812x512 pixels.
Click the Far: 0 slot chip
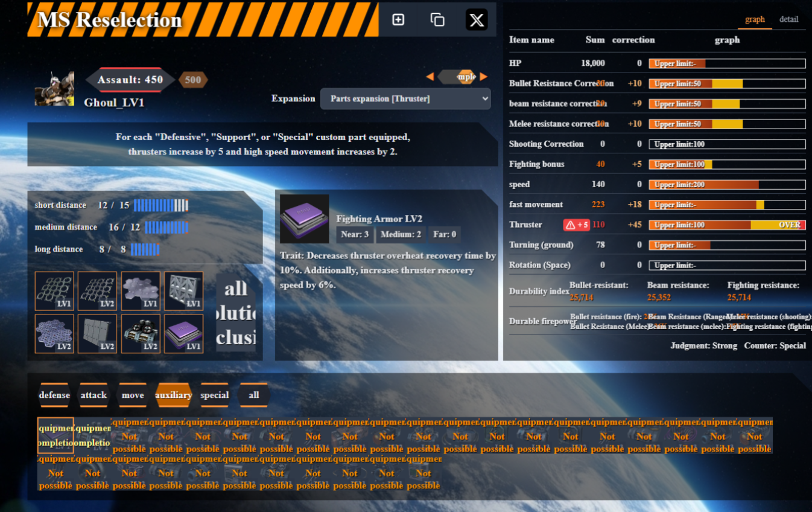click(445, 234)
